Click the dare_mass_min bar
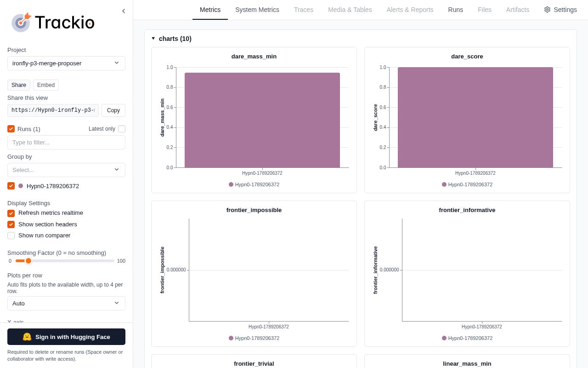 pos(262,120)
